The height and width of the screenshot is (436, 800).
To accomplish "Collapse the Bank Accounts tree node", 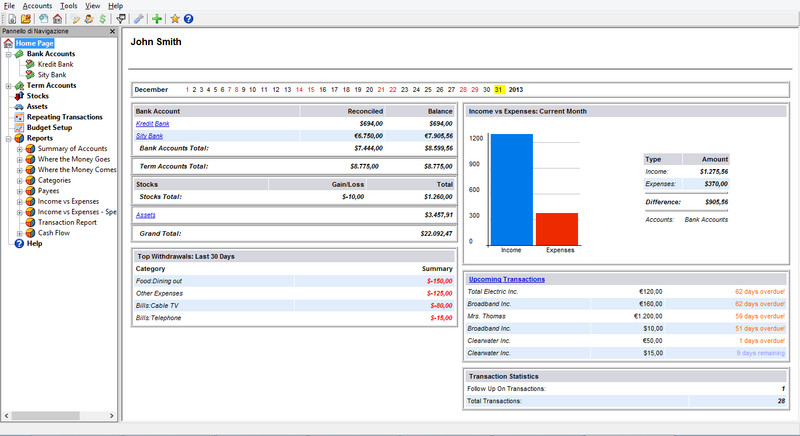I will tap(8, 54).
